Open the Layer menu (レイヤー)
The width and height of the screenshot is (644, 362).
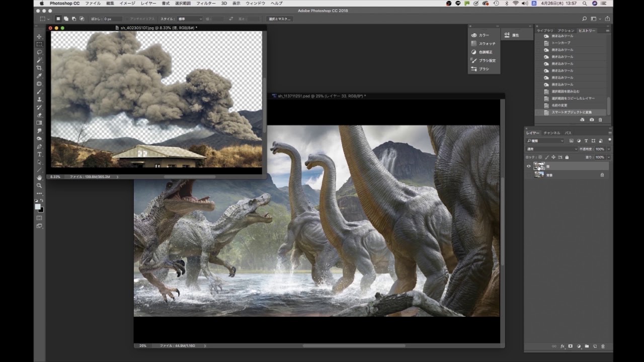point(148,4)
